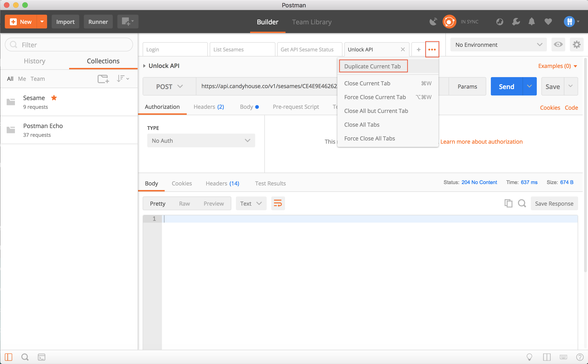Open the collection sort dropdown
588x364 pixels.
tap(123, 79)
